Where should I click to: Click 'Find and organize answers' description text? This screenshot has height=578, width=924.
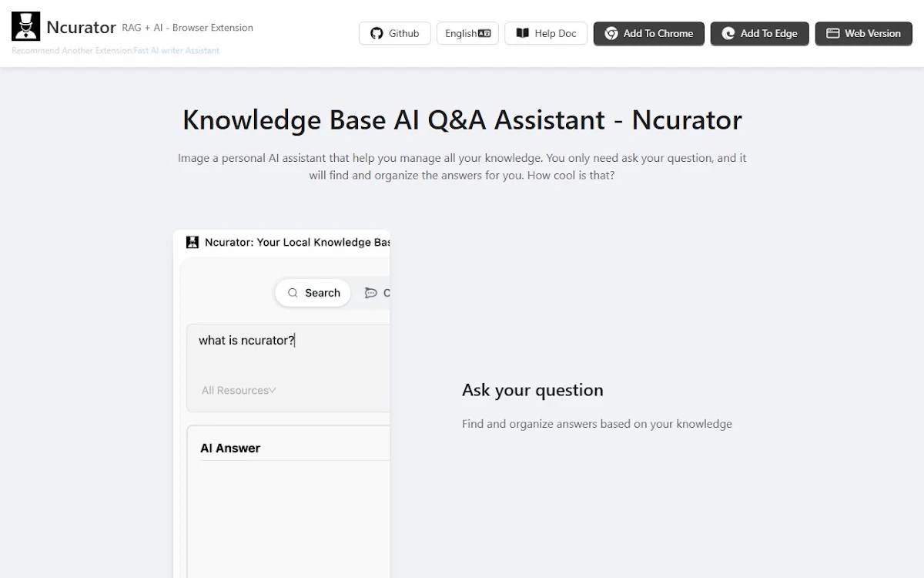pyautogui.click(x=597, y=423)
